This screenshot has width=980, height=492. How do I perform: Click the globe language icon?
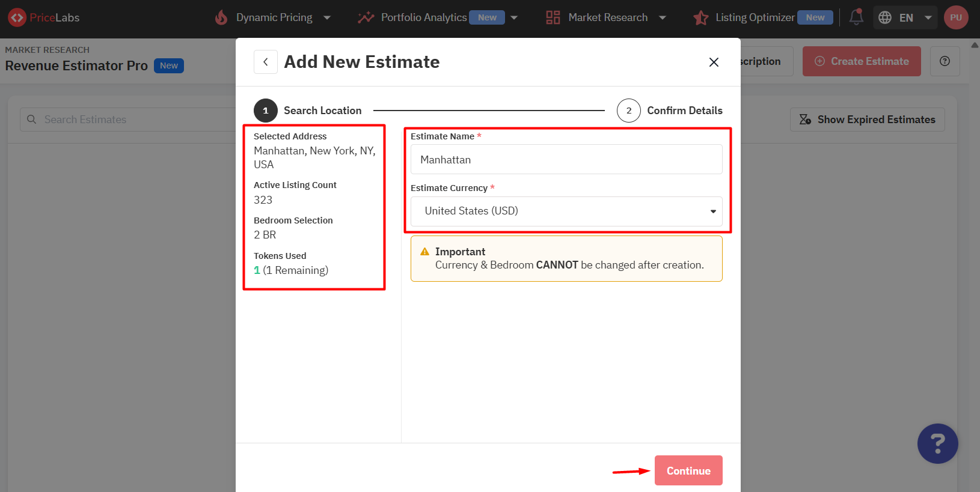coord(885,17)
